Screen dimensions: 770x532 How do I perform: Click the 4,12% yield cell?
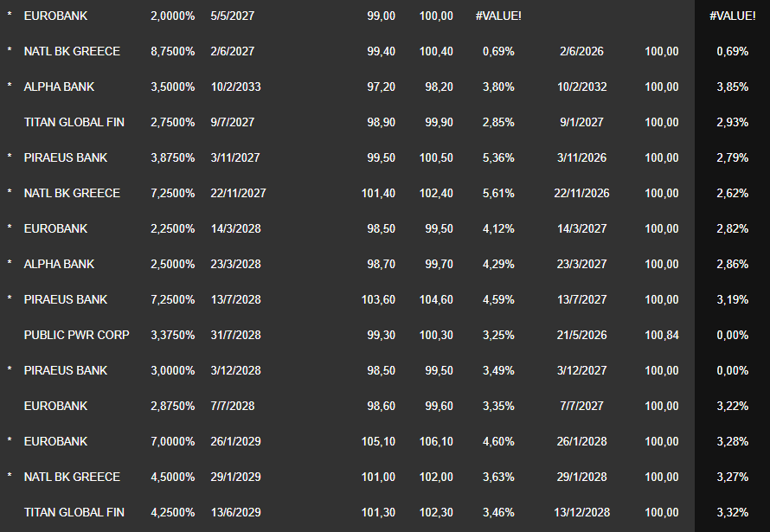coord(498,228)
